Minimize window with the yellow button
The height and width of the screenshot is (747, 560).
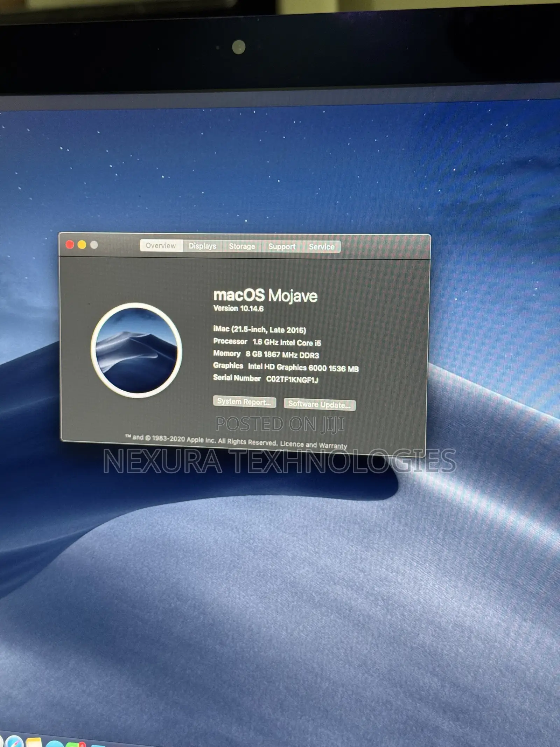click(82, 245)
